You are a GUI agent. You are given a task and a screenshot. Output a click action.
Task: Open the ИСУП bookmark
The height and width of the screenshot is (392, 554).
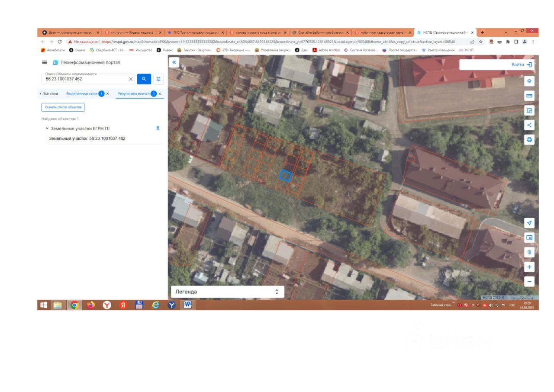[x=466, y=50]
